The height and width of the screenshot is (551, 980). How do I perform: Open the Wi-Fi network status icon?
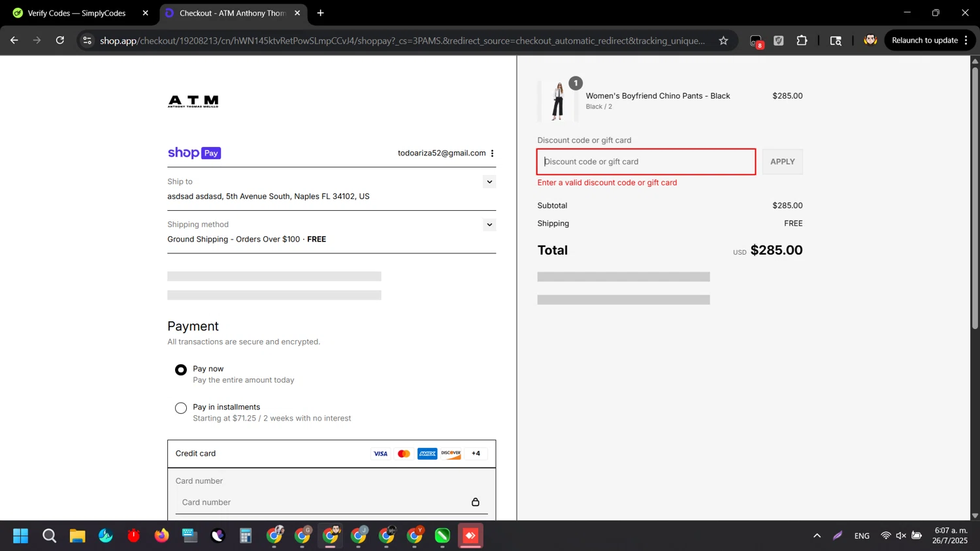tap(886, 536)
